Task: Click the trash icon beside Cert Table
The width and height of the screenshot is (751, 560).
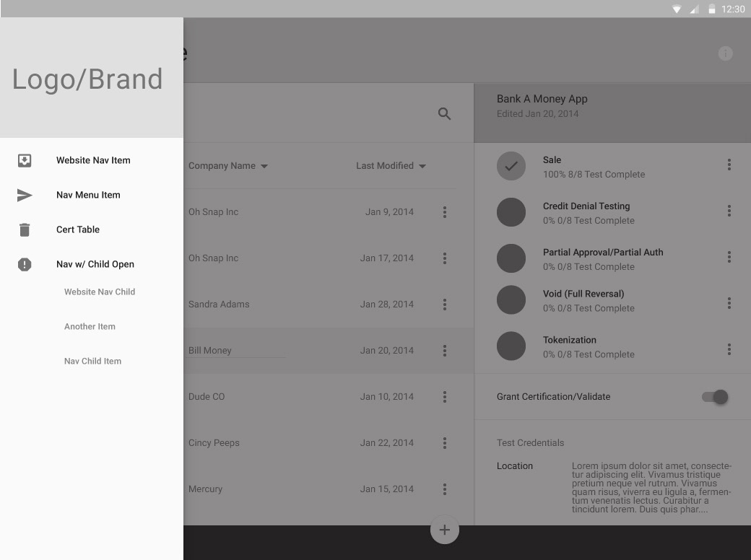Action: (x=25, y=229)
